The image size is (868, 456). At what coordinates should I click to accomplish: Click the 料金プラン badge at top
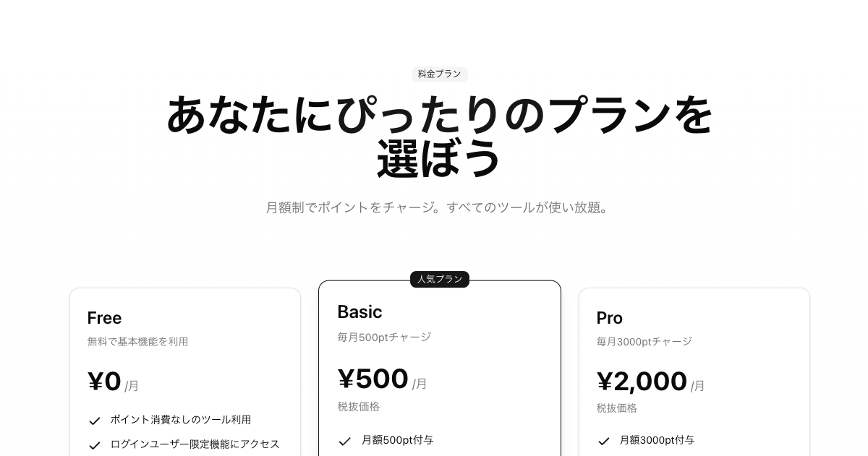point(440,74)
